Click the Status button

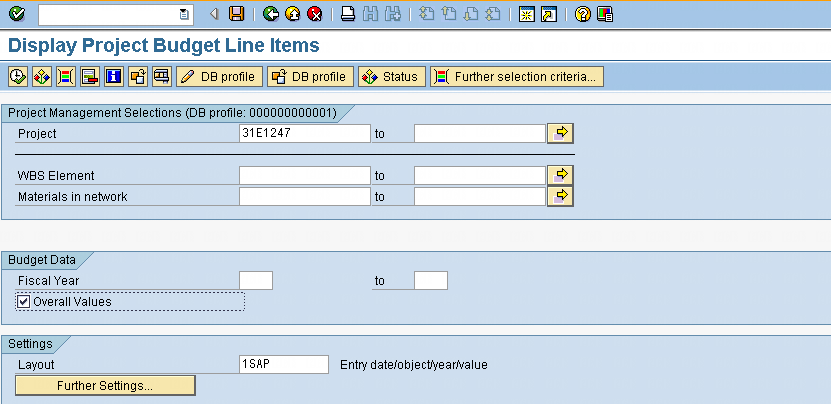392,77
